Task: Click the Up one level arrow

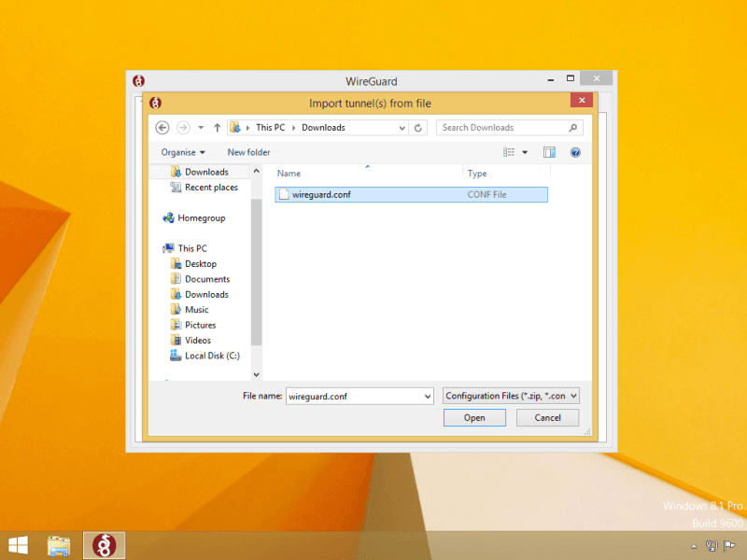Action: (218, 128)
